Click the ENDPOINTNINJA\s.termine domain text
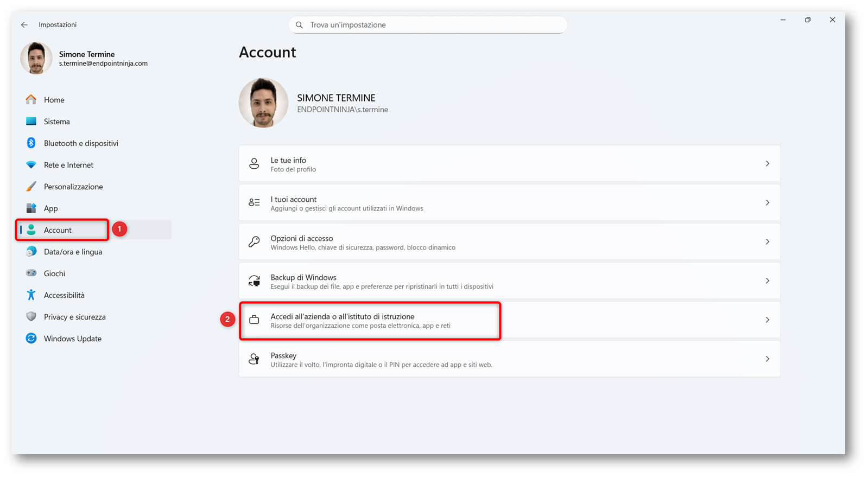This screenshot has height=477, width=868. point(343,110)
